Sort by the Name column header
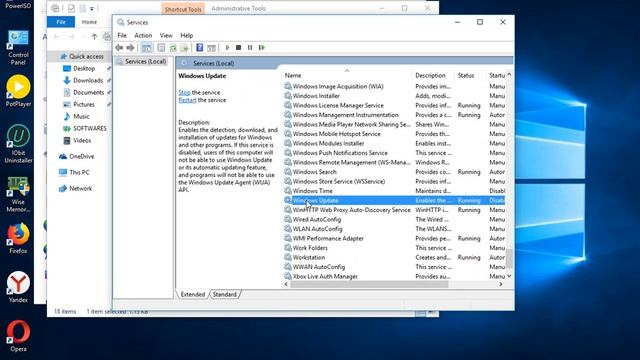Viewport: 640px width, 360px height. pyautogui.click(x=347, y=76)
